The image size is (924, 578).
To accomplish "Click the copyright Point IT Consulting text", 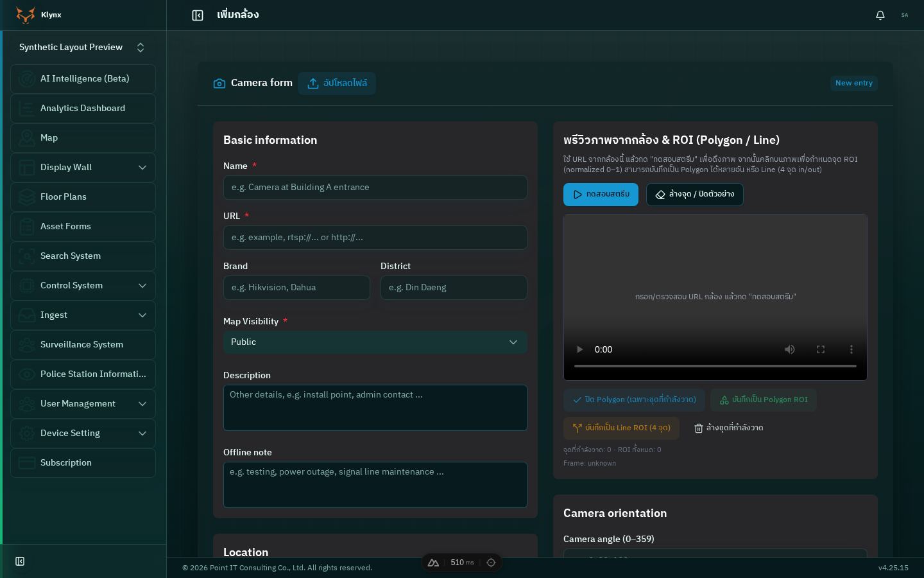I will (277, 568).
